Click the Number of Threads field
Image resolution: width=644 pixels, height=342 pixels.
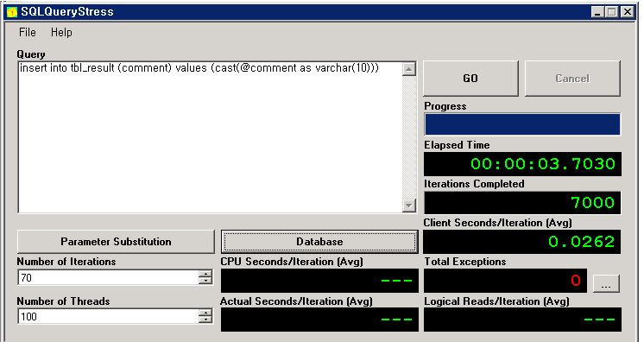109,316
